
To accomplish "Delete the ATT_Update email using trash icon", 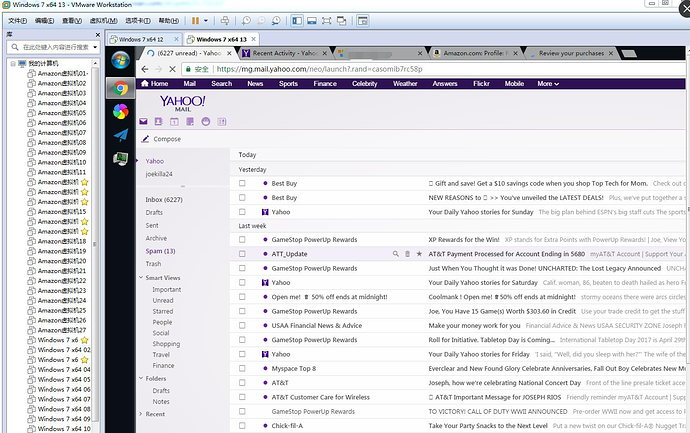I will coord(407,254).
